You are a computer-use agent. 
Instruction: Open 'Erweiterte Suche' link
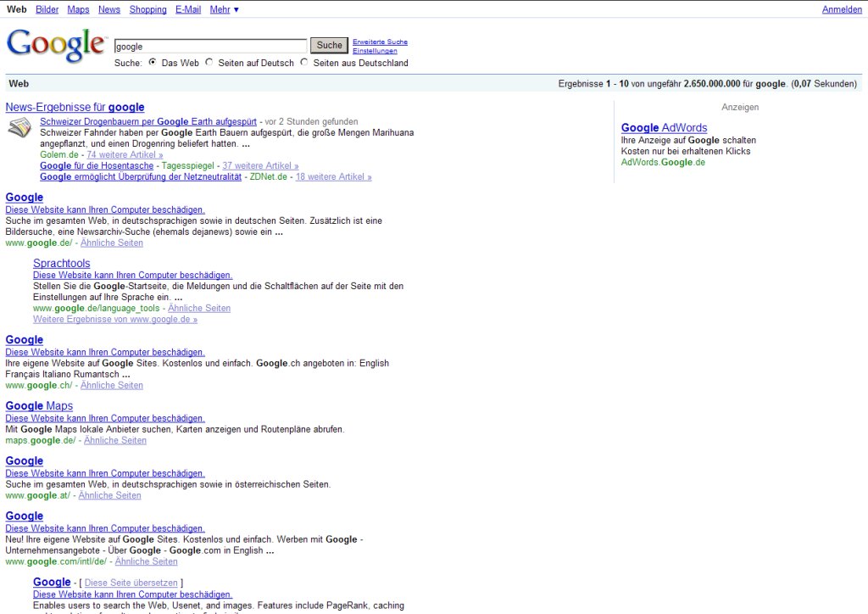[380, 42]
